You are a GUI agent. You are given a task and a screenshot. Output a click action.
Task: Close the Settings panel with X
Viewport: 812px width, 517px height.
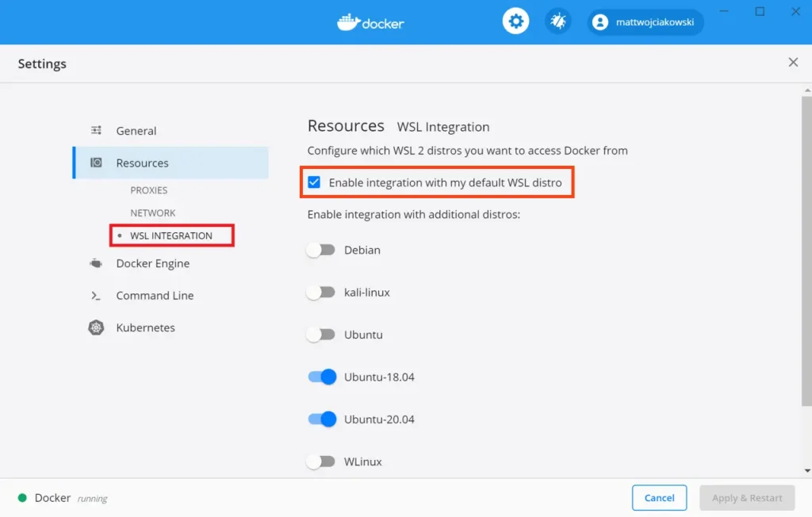tap(793, 63)
